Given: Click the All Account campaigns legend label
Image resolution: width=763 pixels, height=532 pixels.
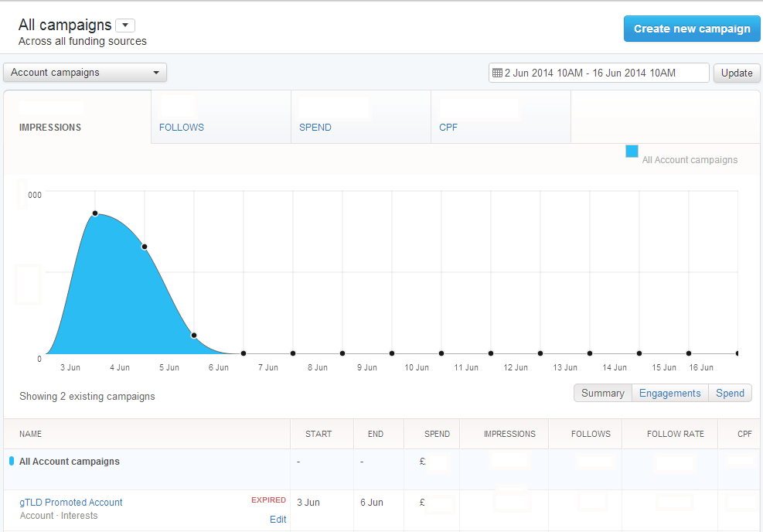Looking at the screenshot, I should (690, 159).
